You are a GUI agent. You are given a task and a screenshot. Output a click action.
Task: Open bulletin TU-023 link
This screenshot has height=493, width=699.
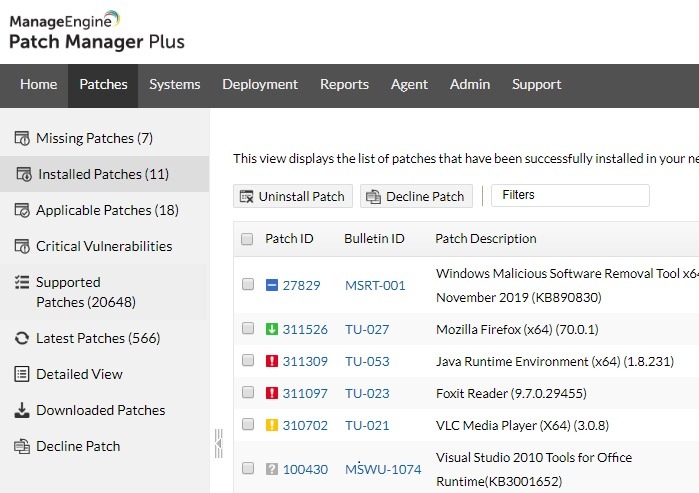tap(367, 394)
